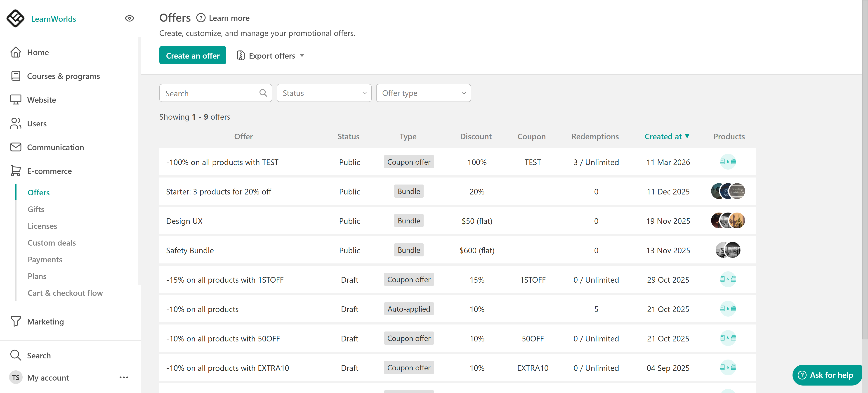Click the search magnifier in Search field
Viewport: 868px width, 393px height.
click(x=263, y=93)
